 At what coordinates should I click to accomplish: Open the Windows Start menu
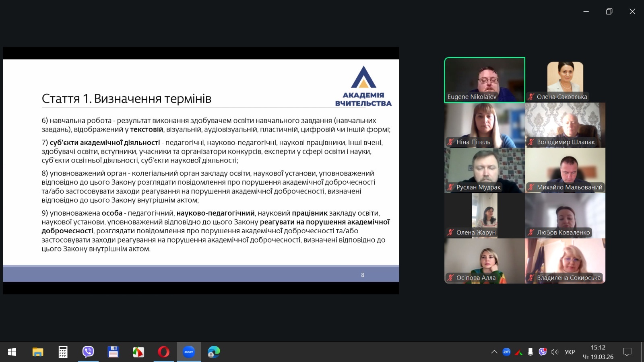12,352
